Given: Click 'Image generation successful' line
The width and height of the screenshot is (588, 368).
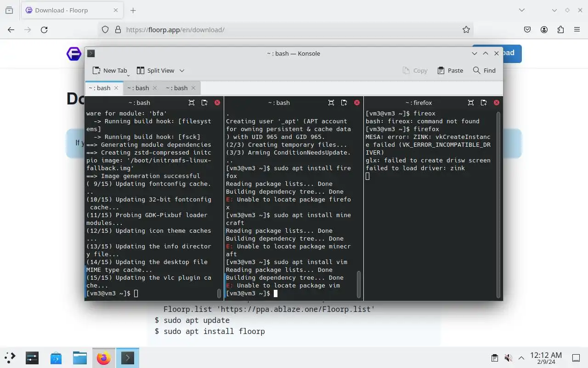Looking at the screenshot, I should click(x=151, y=176).
